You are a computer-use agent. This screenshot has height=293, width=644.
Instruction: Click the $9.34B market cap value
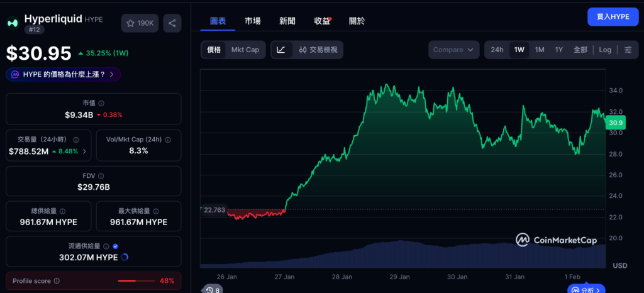pyautogui.click(x=79, y=115)
